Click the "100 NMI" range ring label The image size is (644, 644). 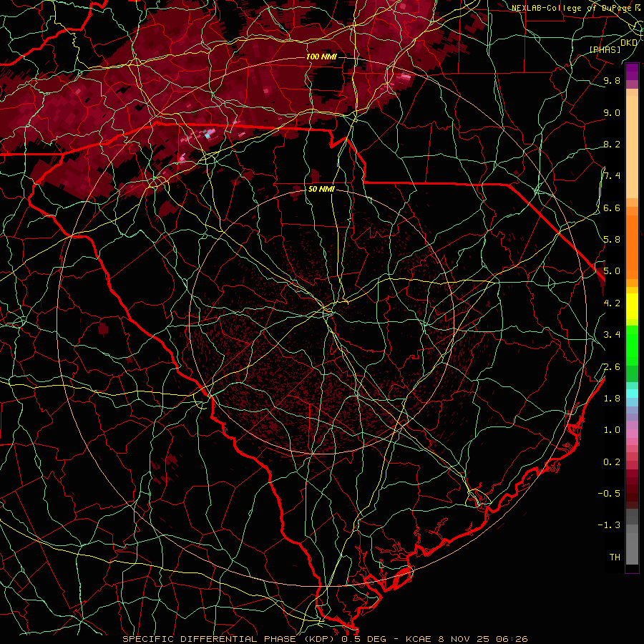tap(321, 57)
